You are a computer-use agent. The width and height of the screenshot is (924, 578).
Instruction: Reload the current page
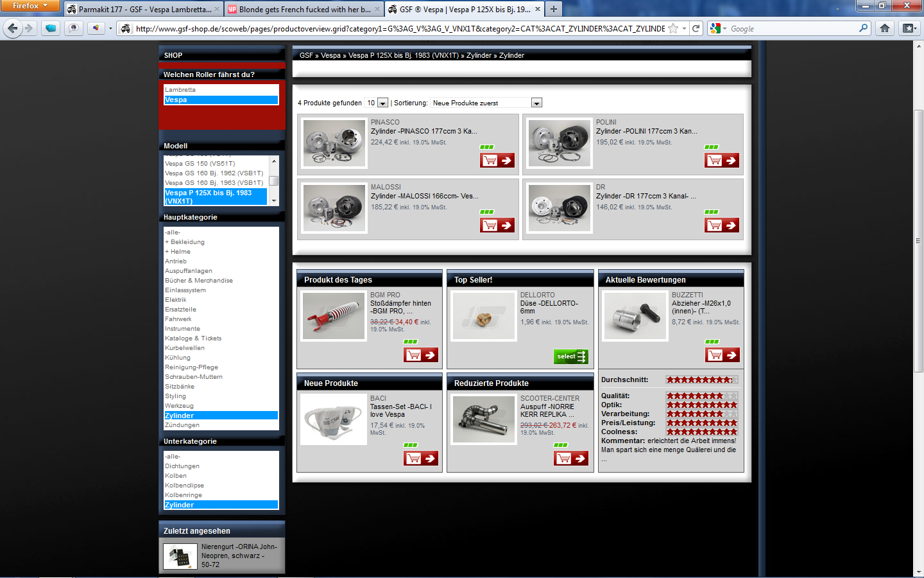click(x=696, y=28)
